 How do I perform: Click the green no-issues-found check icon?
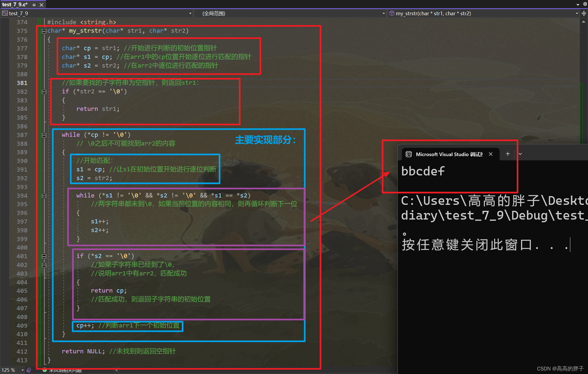[x=45, y=370]
